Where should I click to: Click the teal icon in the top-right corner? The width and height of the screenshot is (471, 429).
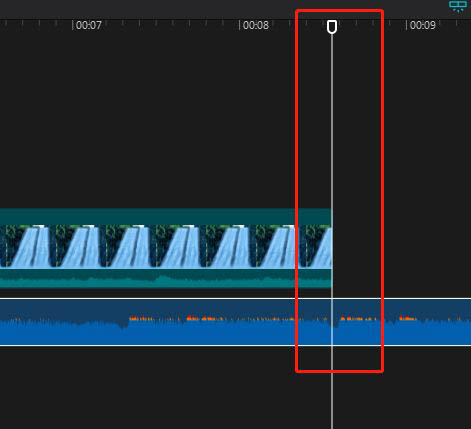click(x=458, y=6)
